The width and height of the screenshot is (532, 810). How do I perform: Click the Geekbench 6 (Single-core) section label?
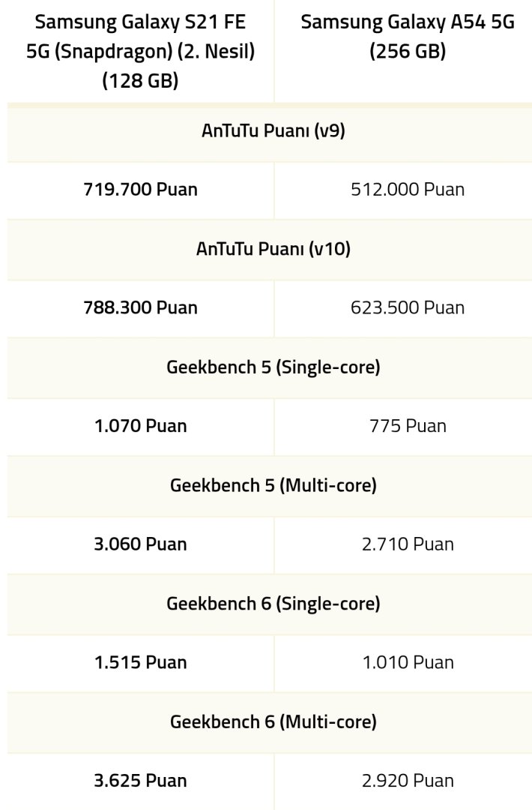pyautogui.click(x=273, y=604)
